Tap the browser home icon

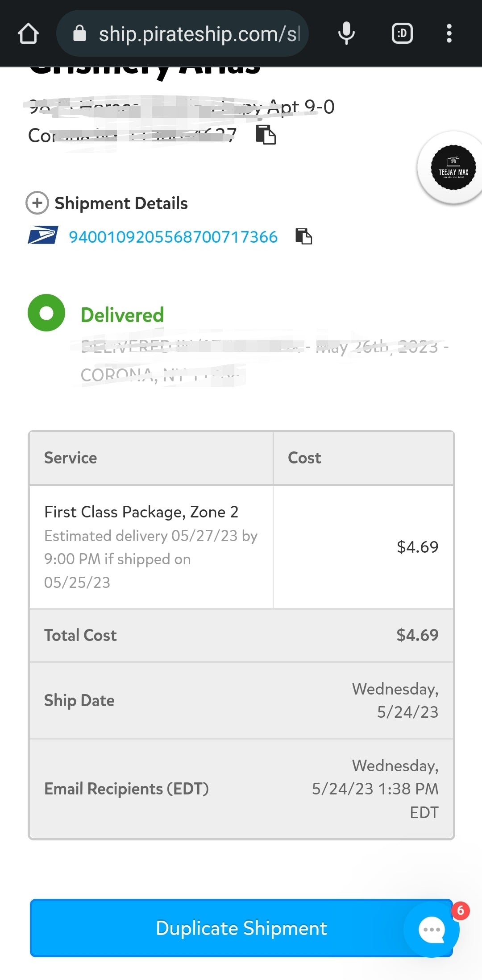click(x=28, y=33)
